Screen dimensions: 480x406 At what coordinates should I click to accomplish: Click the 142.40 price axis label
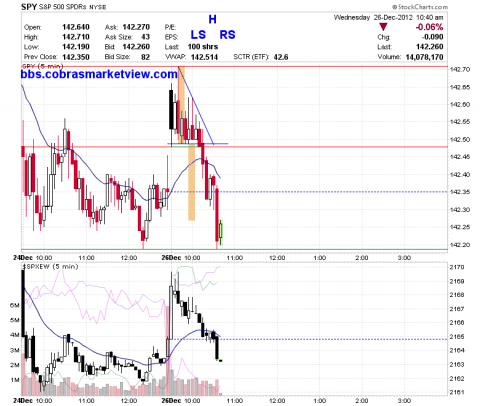(460, 175)
